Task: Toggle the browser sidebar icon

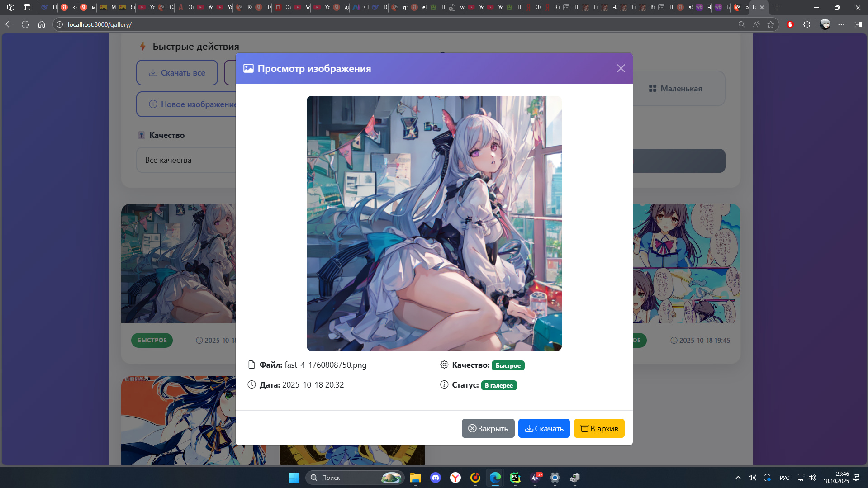Action: point(858,24)
